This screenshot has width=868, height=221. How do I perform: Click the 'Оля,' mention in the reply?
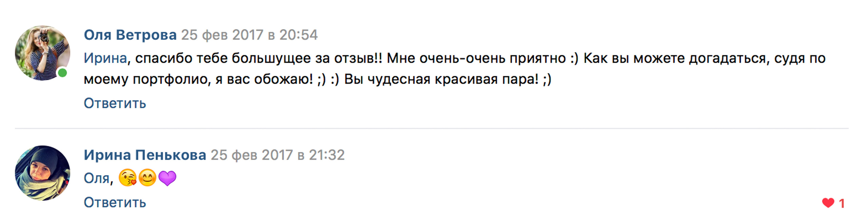pos(98,178)
